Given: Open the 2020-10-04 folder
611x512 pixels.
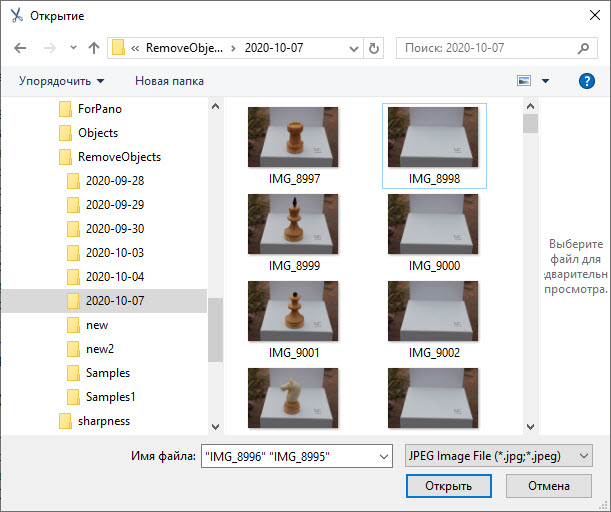Looking at the screenshot, I should click(115, 277).
